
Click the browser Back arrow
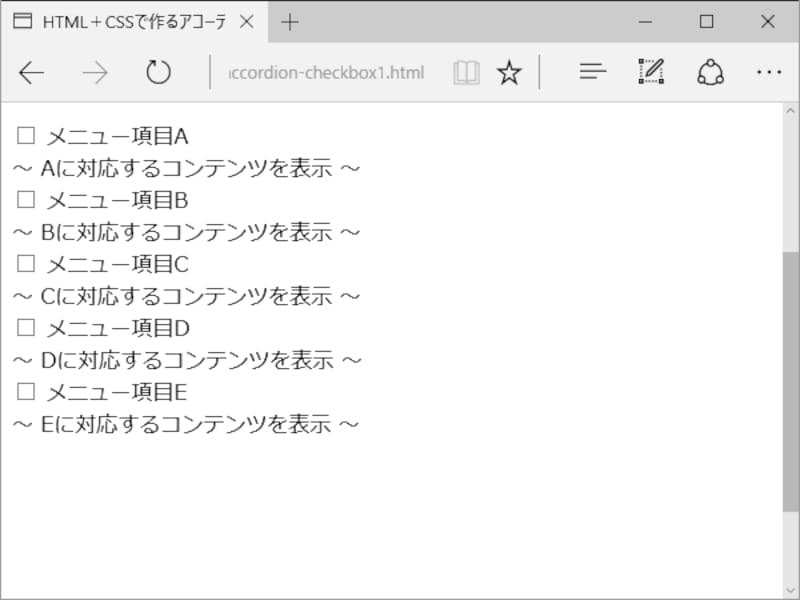[x=32, y=73]
